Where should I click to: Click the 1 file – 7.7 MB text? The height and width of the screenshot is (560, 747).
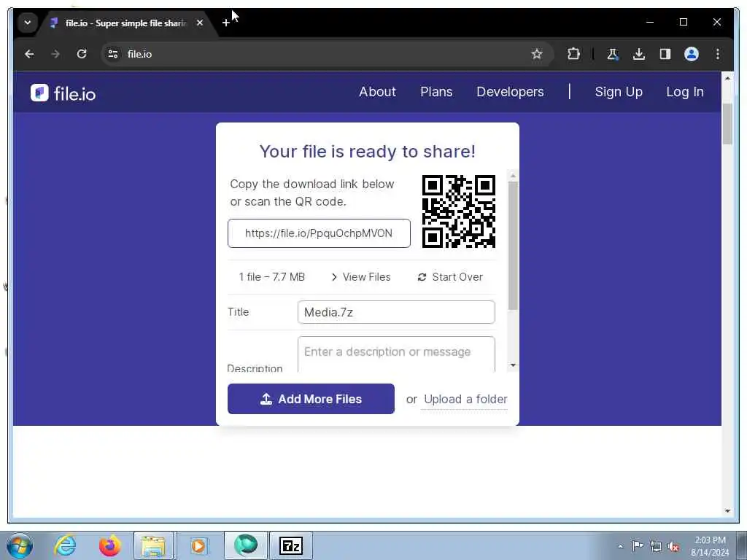[x=271, y=277]
